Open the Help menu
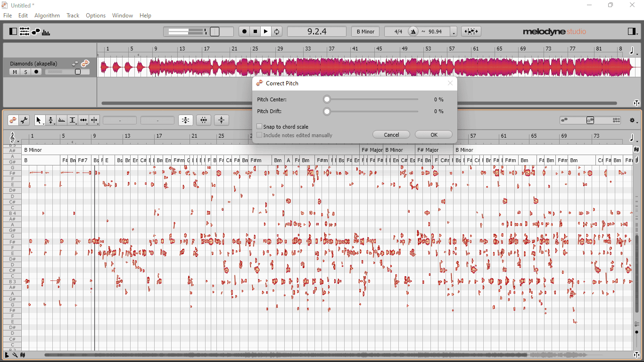Image resolution: width=644 pixels, height=362 pixels. tap(145, 16)
